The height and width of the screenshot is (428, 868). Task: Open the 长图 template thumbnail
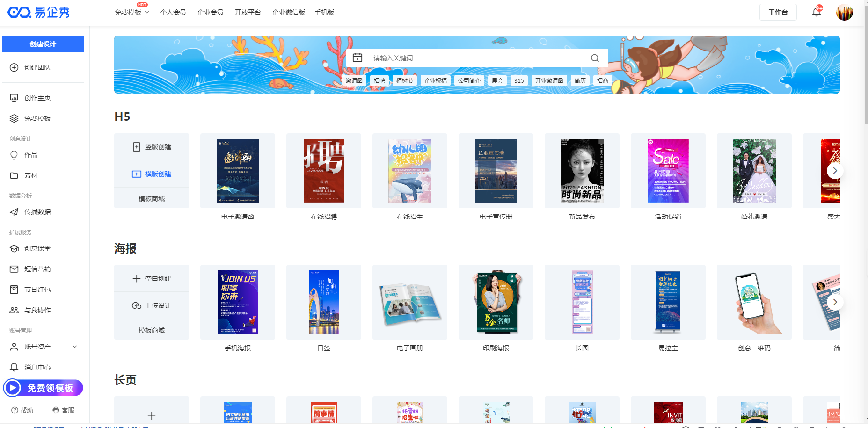pyautogui.click(x=582, y=302)
